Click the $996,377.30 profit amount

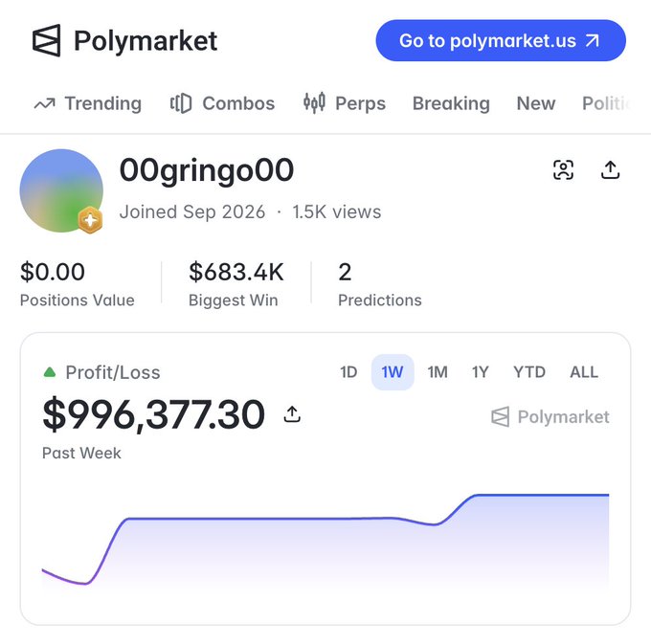pos(153,414)
